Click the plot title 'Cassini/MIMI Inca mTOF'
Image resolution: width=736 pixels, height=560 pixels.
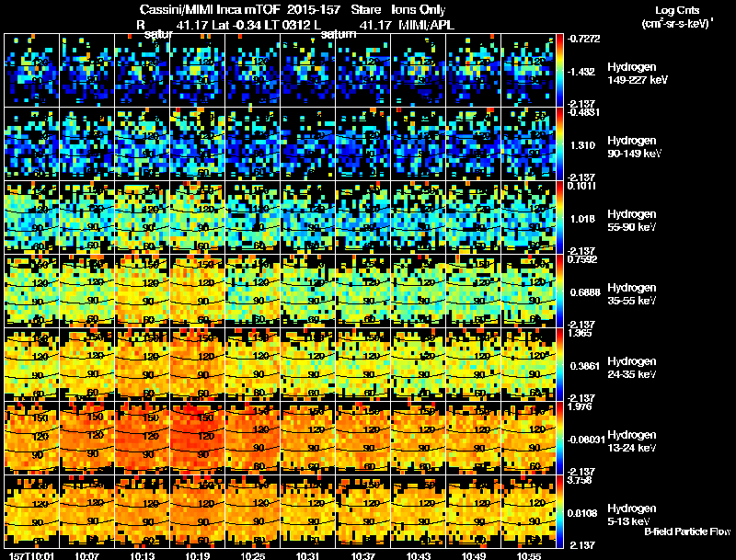[x=210, y=10]
